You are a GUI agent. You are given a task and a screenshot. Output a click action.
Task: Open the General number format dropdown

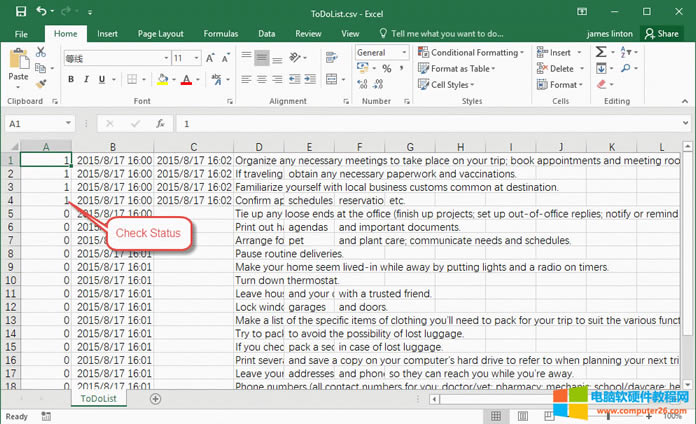click(x=404, y=52)
